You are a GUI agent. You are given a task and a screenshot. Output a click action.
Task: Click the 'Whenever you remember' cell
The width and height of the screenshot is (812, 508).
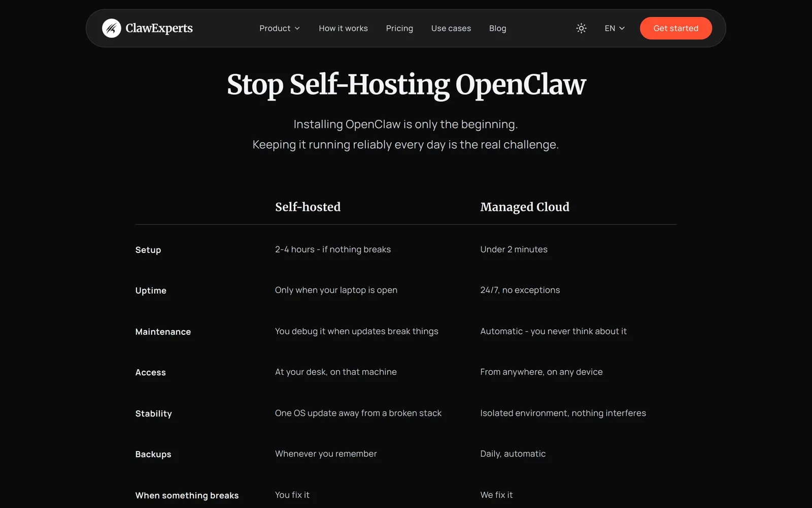coord(326,454)
